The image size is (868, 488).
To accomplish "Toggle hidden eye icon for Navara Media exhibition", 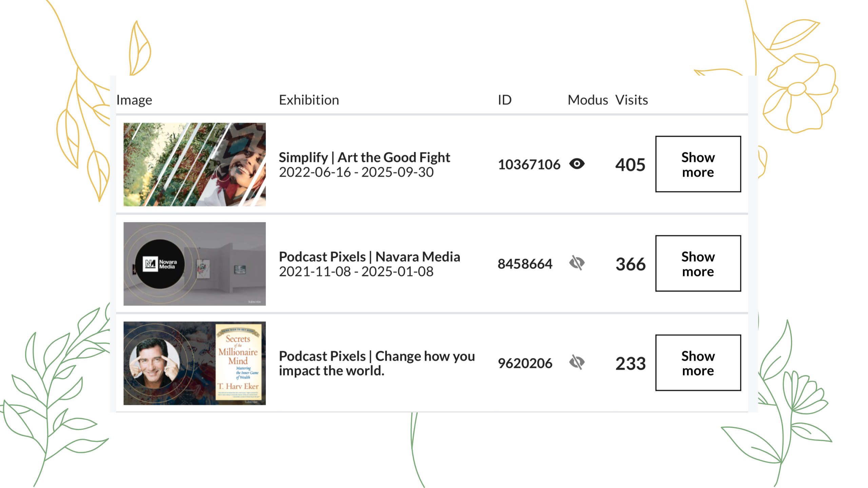I will point(577,263).
